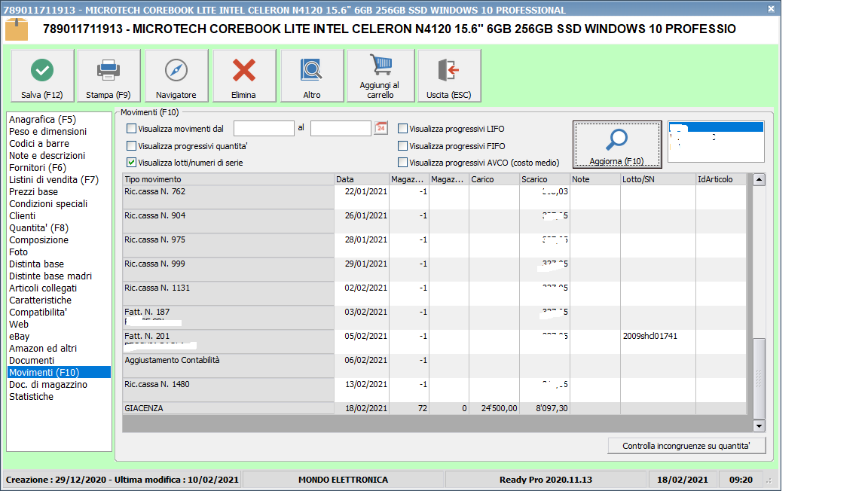Select the highlighted row in the top-right list box
868x491 pixels.
pyautogui.click(x=716, y=127)
